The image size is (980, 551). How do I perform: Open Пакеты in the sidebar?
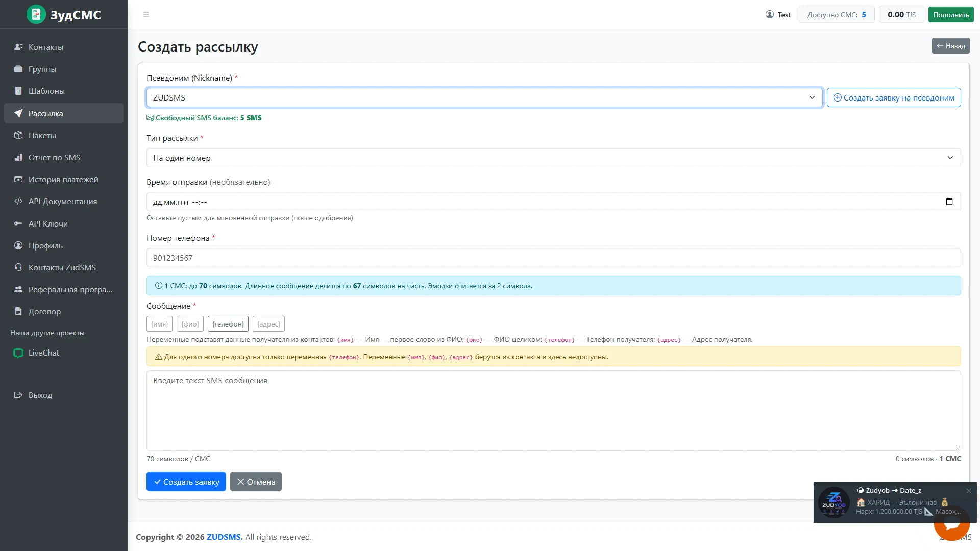click(x=64, y=135)
